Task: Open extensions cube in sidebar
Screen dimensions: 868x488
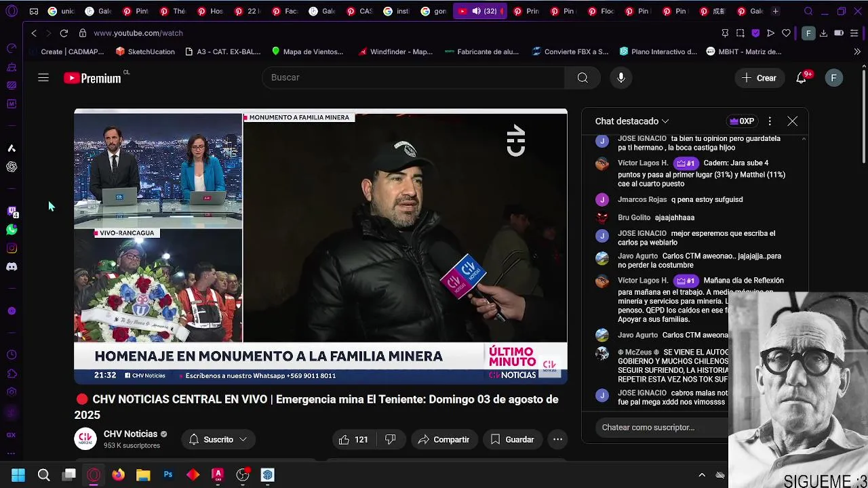Action: 12,373
